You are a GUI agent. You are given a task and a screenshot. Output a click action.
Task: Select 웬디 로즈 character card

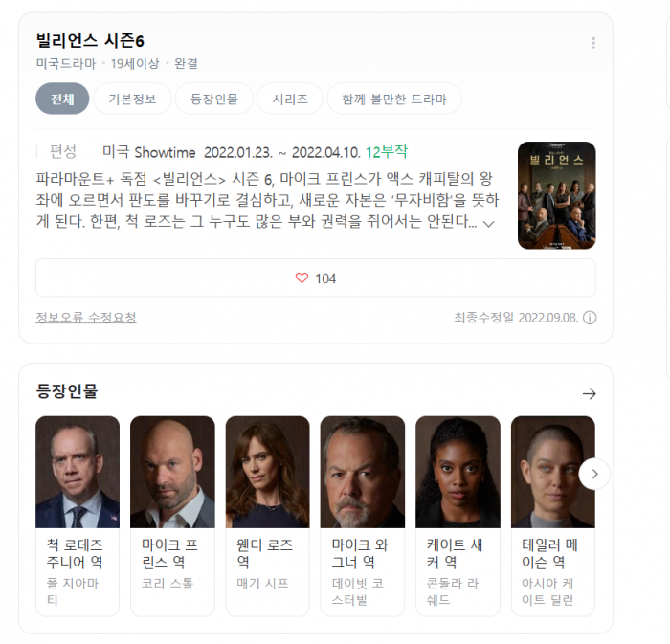(267, 516)
